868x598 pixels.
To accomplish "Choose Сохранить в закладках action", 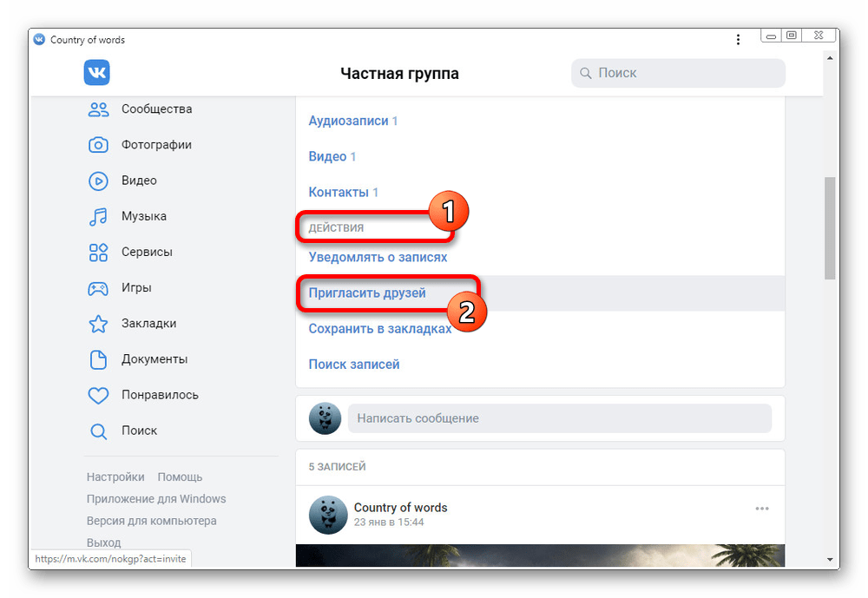I will (379, 329).
